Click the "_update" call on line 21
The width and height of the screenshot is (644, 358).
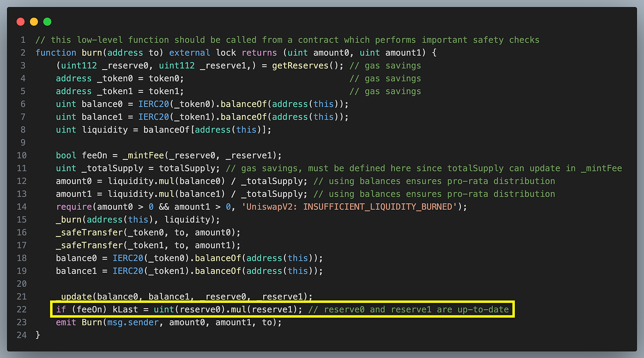74,297
